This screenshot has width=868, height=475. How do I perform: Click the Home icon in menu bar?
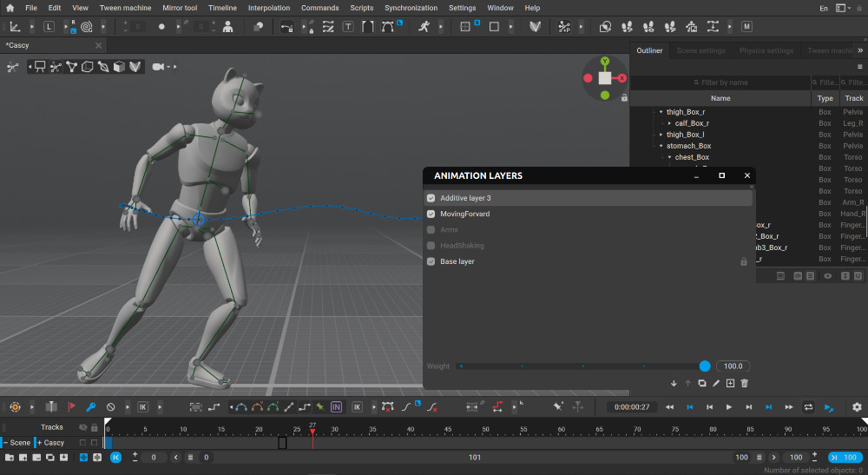(10, 8)
